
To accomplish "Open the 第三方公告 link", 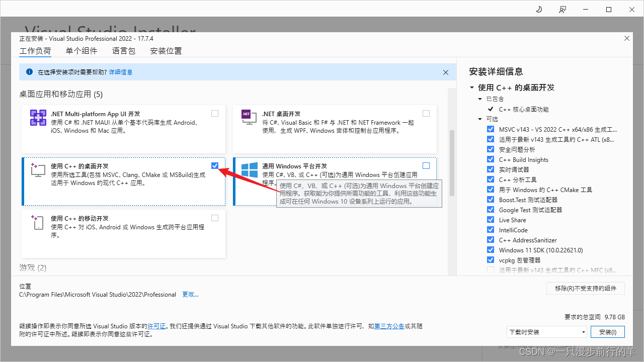I will click(389, 326).
